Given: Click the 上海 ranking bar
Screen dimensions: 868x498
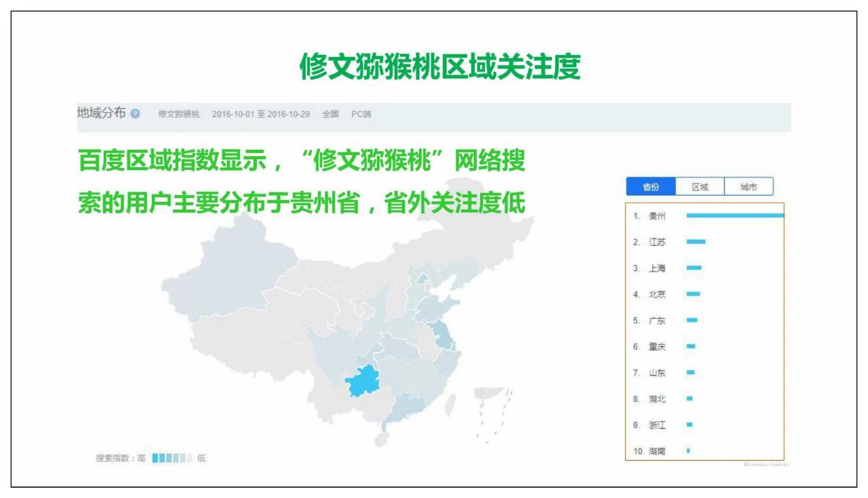Looking at the screenshot, I should click(694, 268).
